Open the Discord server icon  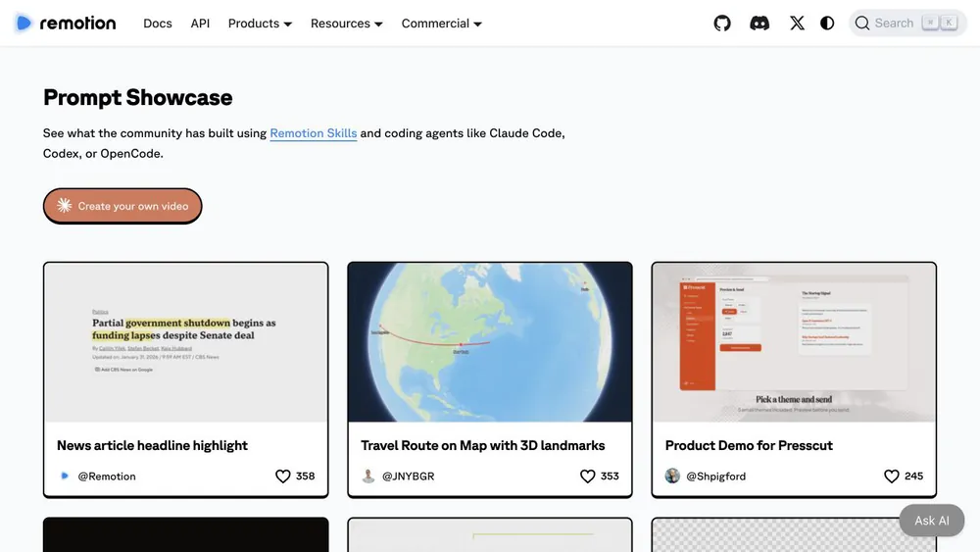[x=759, y=24]
